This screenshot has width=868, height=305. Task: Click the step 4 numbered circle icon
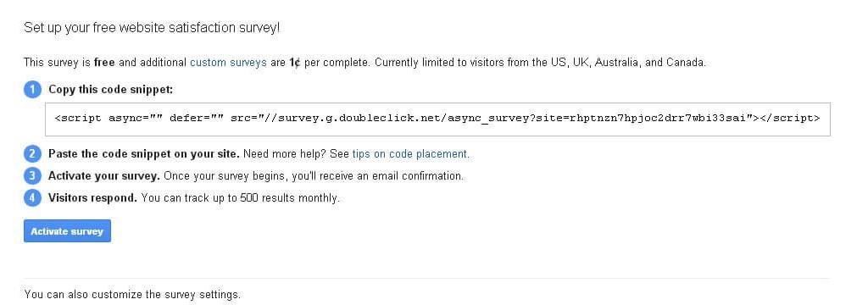click(33, 197)
